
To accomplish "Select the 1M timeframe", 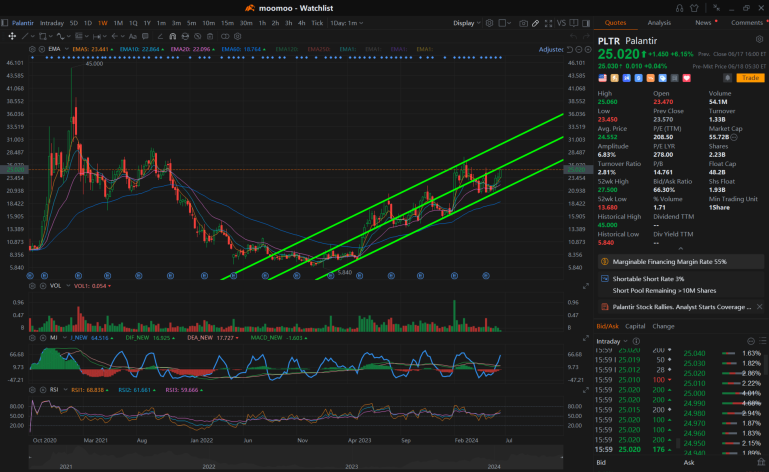I will 118,23.
